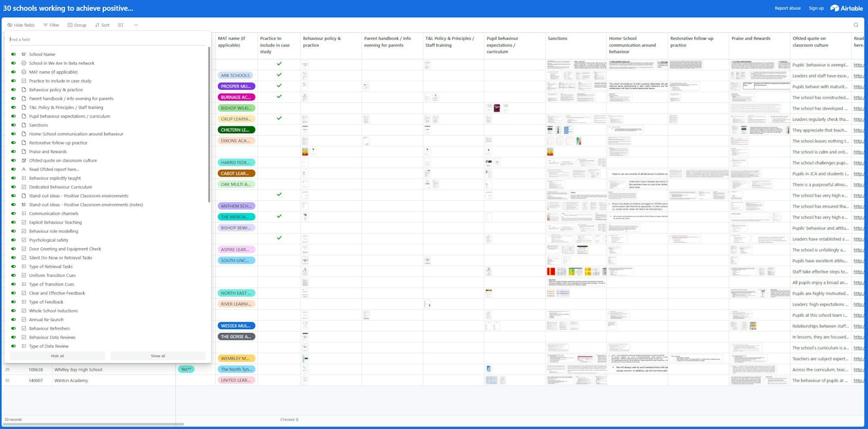Click Hide all button
The image size is (868, 429).
coord(57,356)
